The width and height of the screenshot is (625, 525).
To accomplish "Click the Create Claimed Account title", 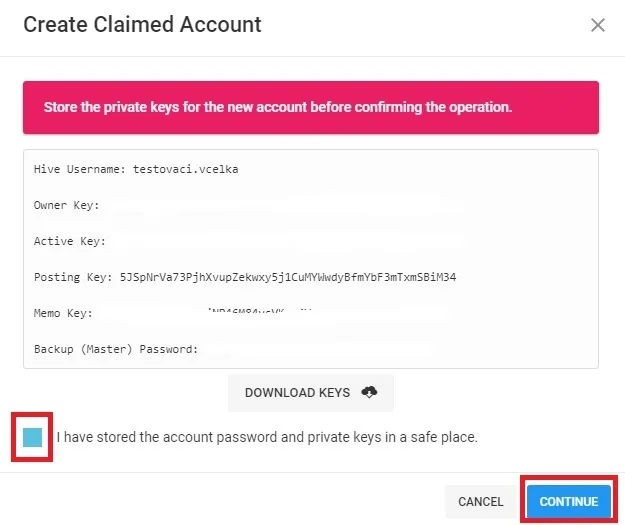I will pos(142,24).
